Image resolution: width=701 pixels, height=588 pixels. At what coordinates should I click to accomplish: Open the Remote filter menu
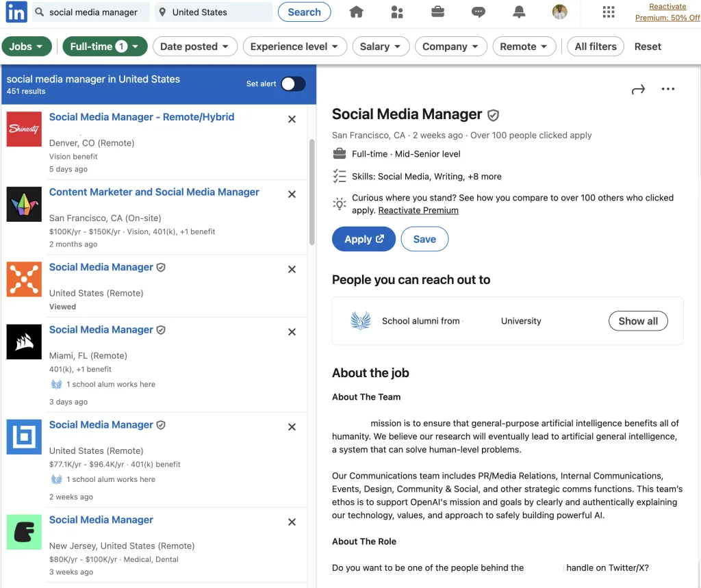[x=524, y=47]
